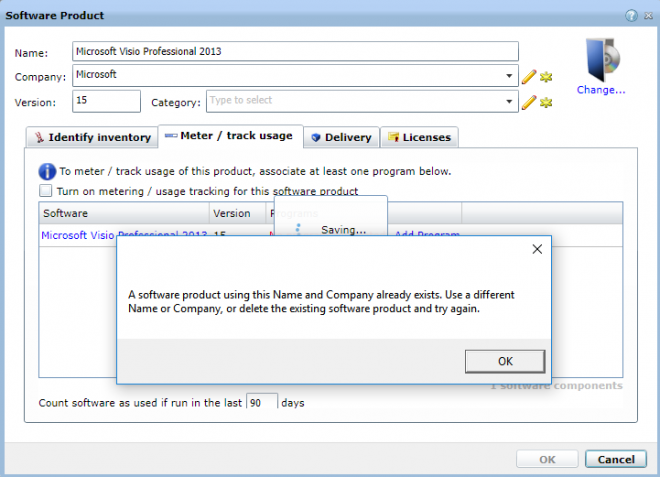
Task: Select the Meter / track usage tab
Action: [x=231, y=136]
